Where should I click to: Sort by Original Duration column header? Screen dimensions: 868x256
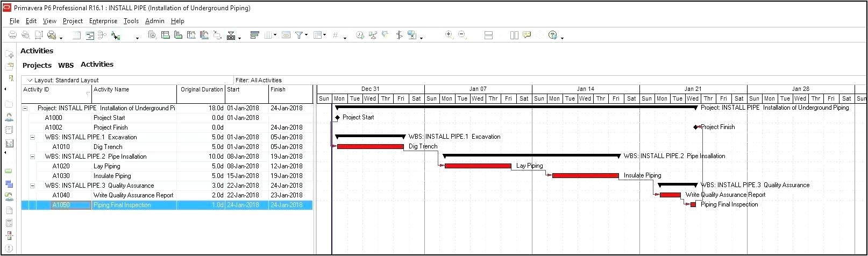(201, 90)
